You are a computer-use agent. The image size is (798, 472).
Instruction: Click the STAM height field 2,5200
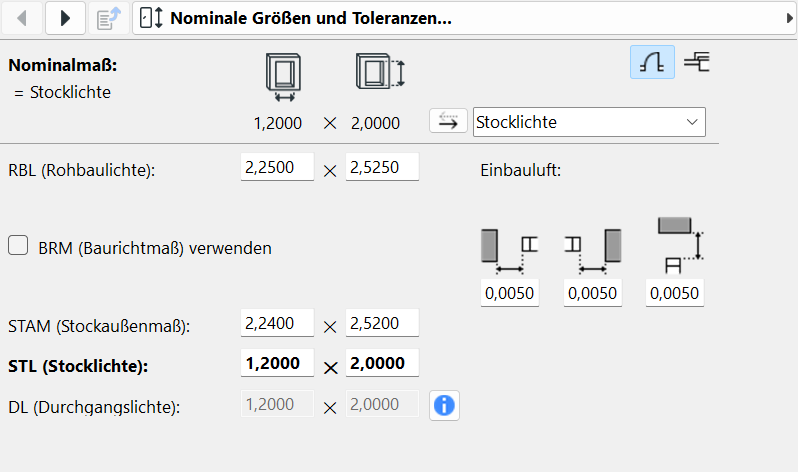[382, 324]
